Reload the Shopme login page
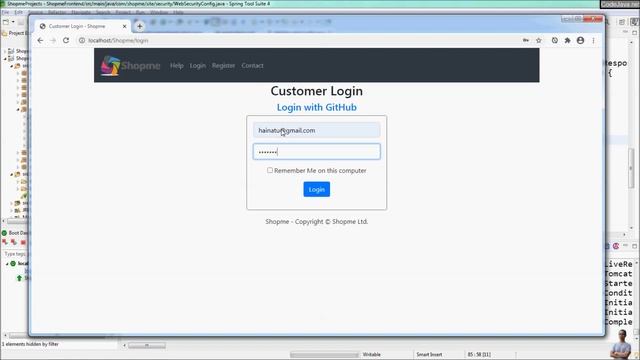Viewport: 640px width, 360px height. tap(66, 40)
